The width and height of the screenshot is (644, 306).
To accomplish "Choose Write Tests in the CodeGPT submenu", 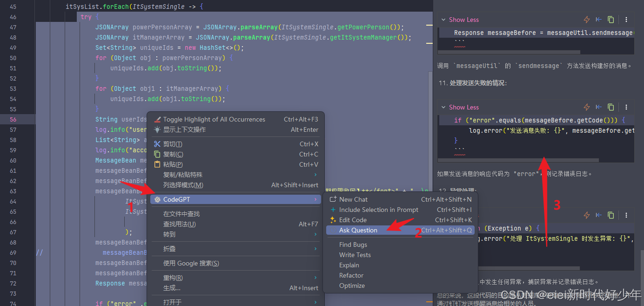I will click(x=400, y=255).
